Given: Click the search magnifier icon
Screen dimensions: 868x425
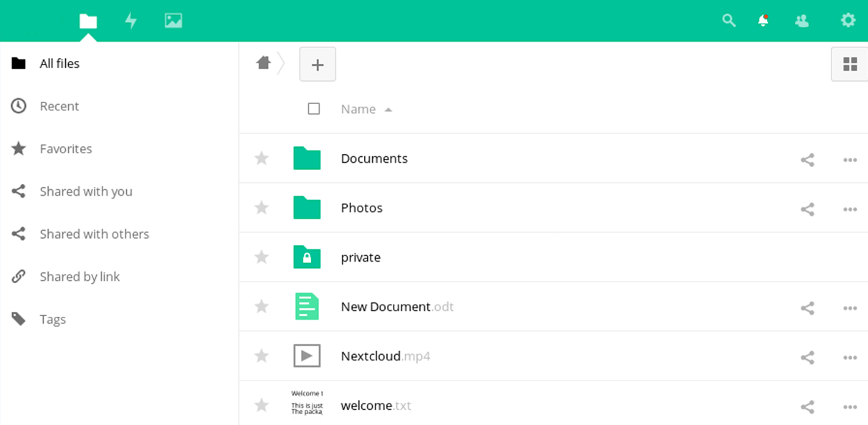Looking at the screenshot, I should pyautogui.click(x=729, y=21).
